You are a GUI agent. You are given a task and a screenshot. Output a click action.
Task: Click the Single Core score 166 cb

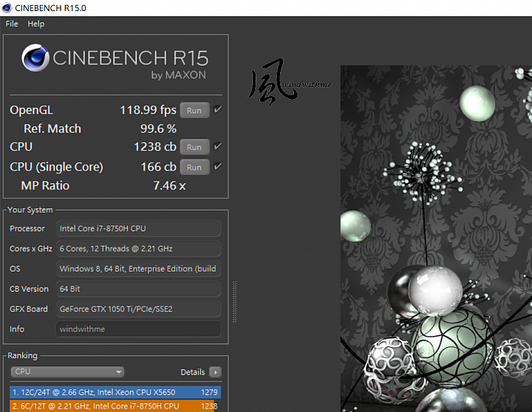(x=158, y=167)
